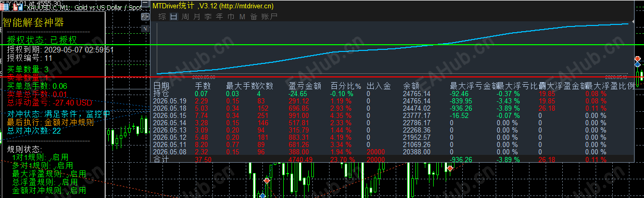Select the 日 daily statistics tab

pyautogui.click(x=173, y=17)
